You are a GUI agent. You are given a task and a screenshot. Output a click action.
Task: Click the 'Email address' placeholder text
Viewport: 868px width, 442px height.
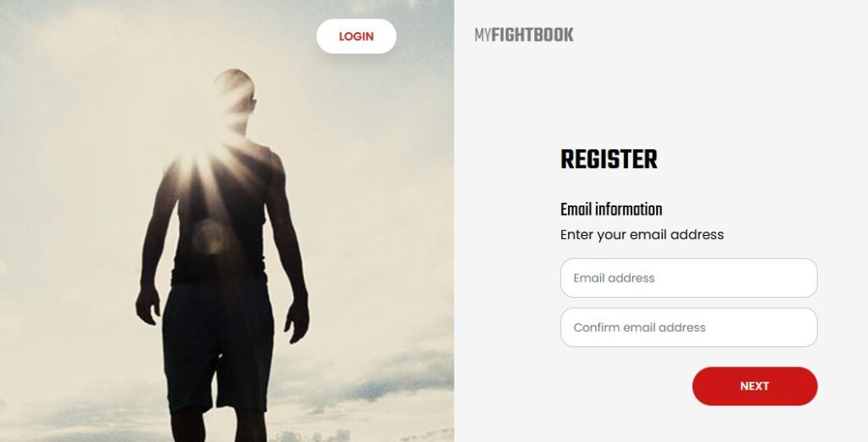(x=614, y=278)
